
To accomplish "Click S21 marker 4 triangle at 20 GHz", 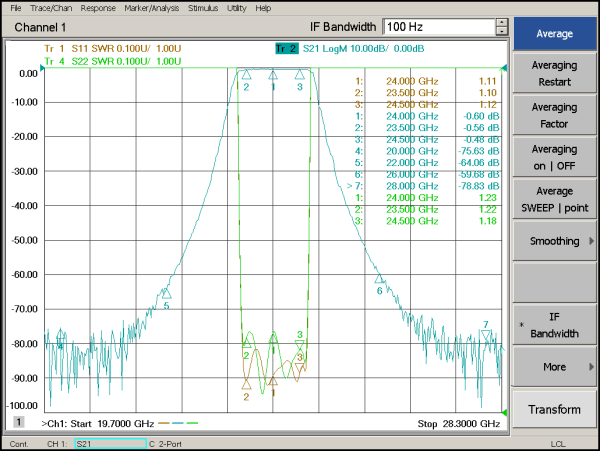I will pos(60,335).
